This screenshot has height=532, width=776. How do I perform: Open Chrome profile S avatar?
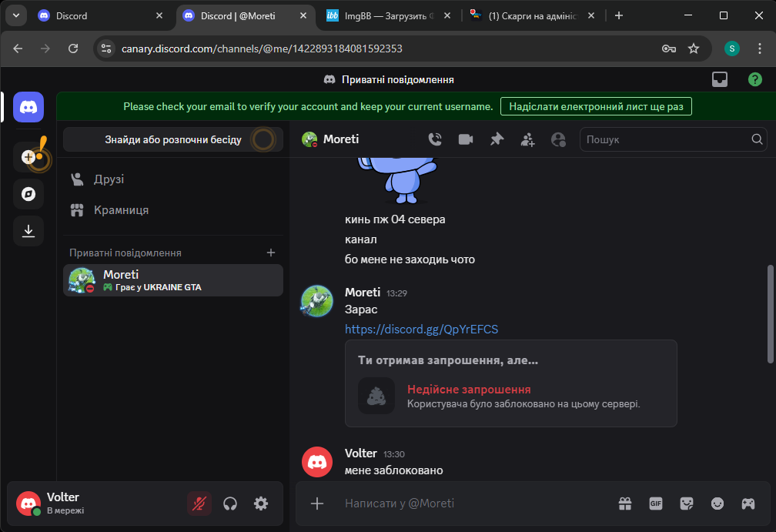tap(732, 49)
